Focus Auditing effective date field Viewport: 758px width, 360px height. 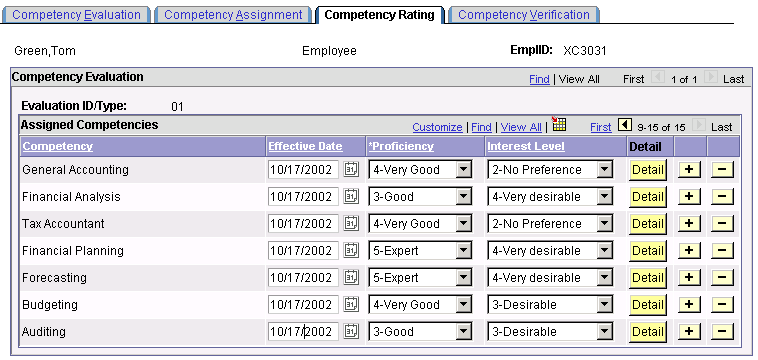[303, 331]
